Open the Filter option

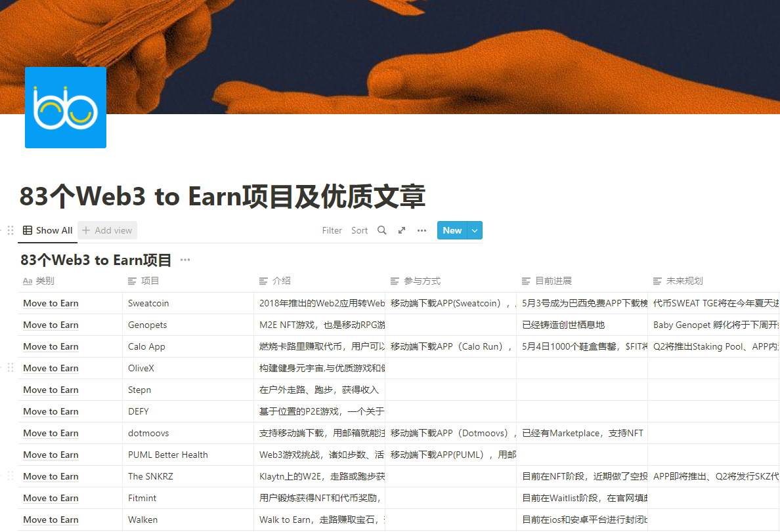pyautogui.click(x=332, y=230)
